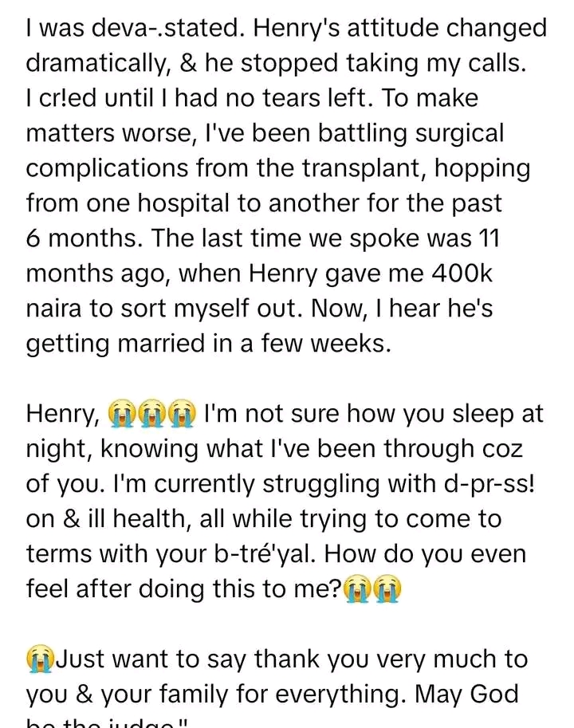Click the last crying emoji after "to me?"
The image size is (574, 728).
coord(387,589)
